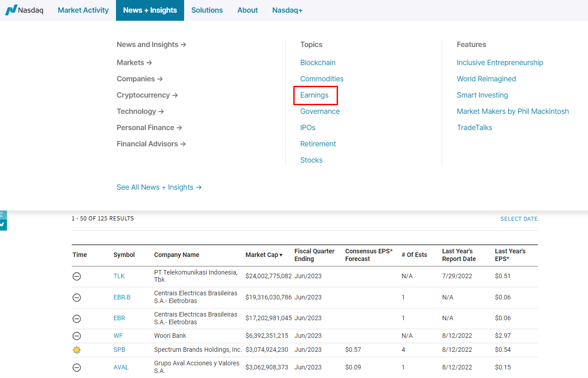
Task: Go to News and Insights section
Action: (152, 44)
